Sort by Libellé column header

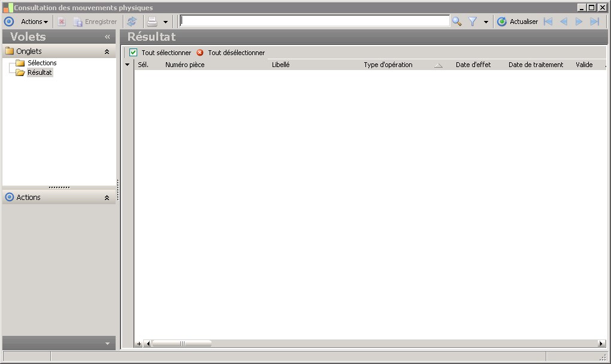(280, 65)
